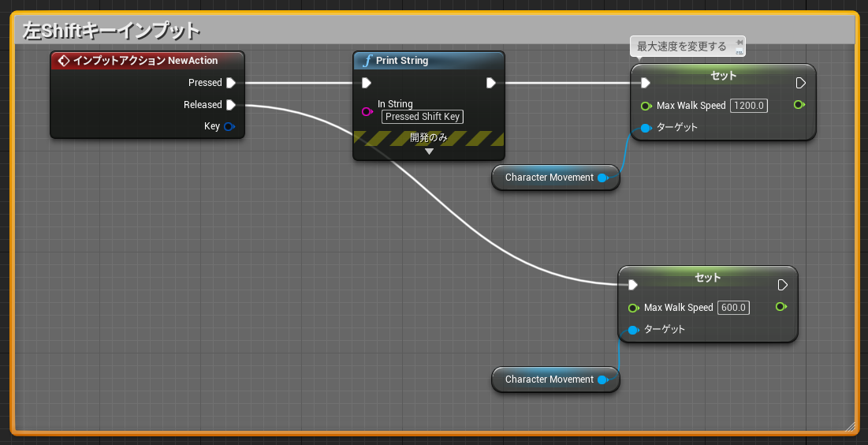This screenshot has width=868, height=445.
Task: Click ターゲット pin on 1200.0 セット node
Action: 646,128
